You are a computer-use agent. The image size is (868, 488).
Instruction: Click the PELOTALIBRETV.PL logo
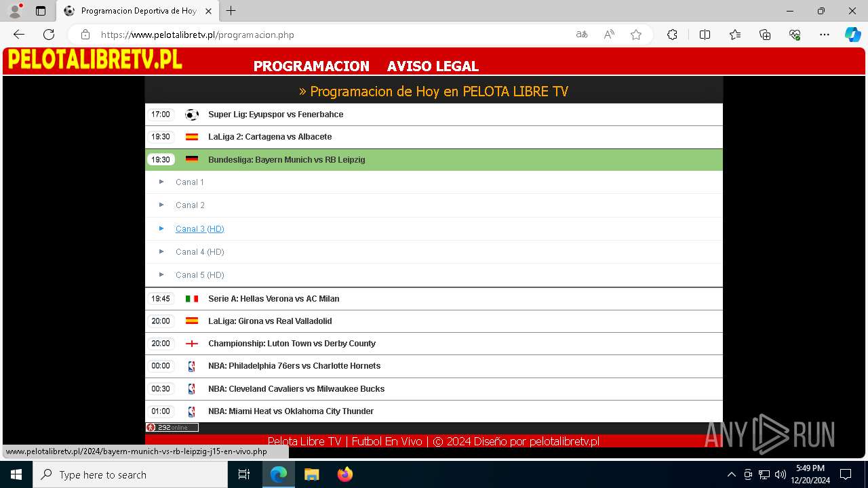click(95, 60)
